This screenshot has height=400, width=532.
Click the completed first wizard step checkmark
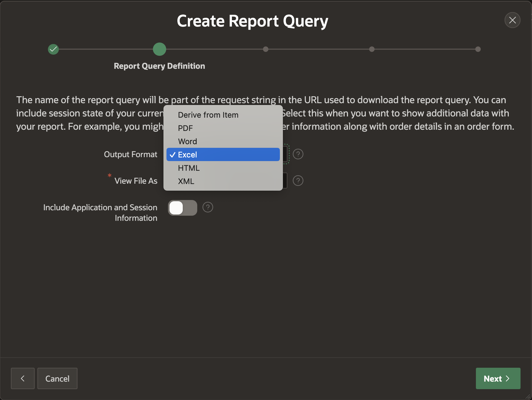[53, 49]
